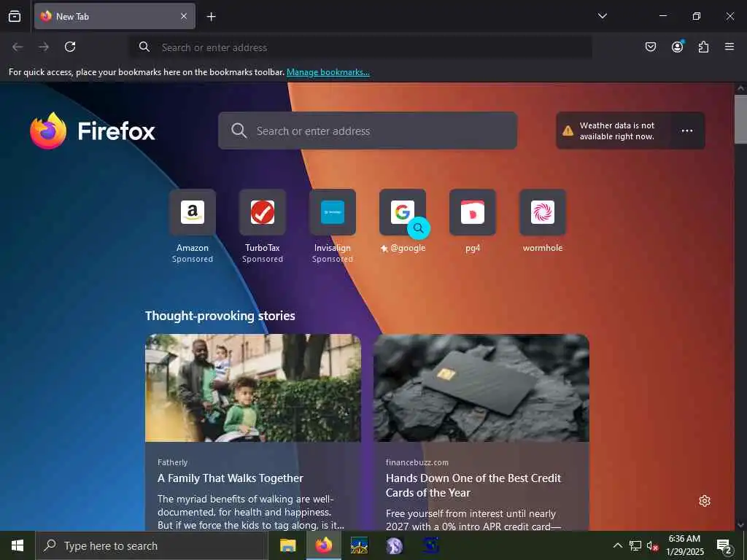Open the application hamburger menu
747x560 pixels.
(x=729, y=47)
